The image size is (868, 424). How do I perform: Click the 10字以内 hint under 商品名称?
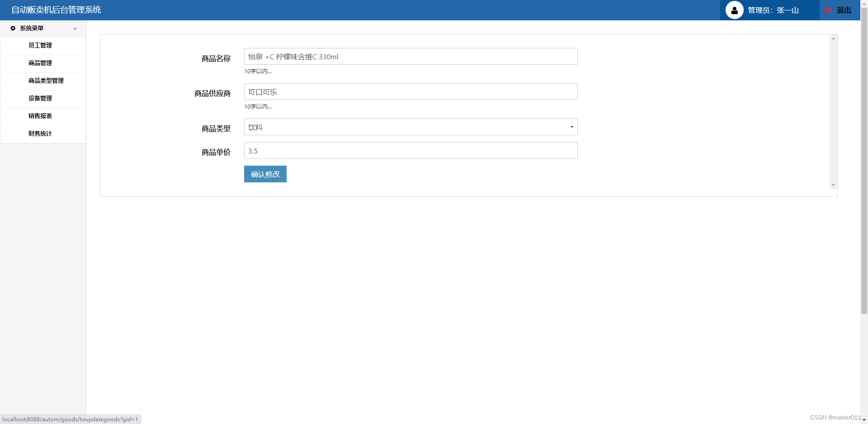pyautogui.click(x=258, y=71)
